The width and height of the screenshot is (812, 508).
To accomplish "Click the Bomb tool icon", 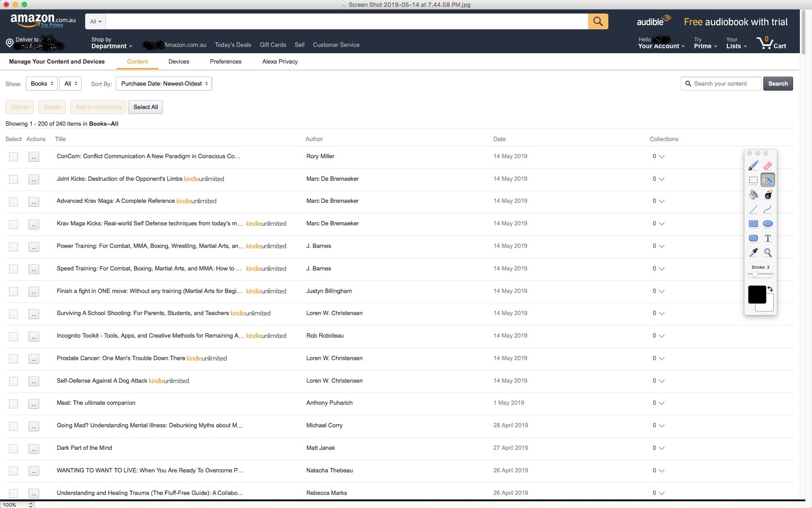I will 768,195.
